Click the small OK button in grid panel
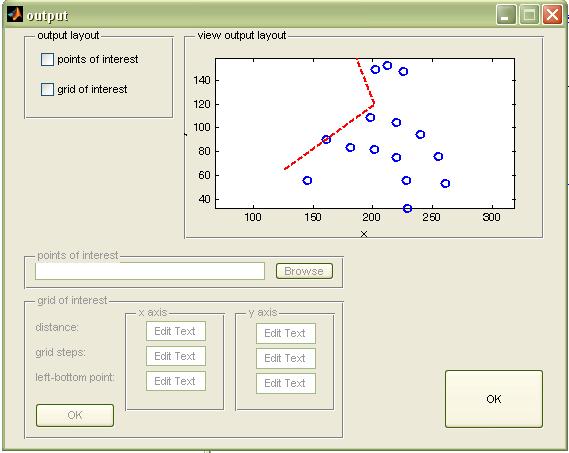569x453 pixels. click(75, 415)
